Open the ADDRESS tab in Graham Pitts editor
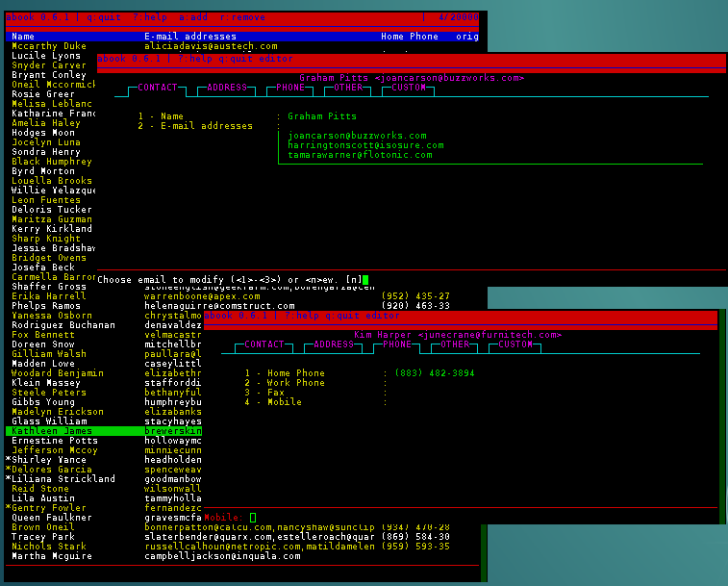This screenshot has height=586, width=728. coord(227,88)
